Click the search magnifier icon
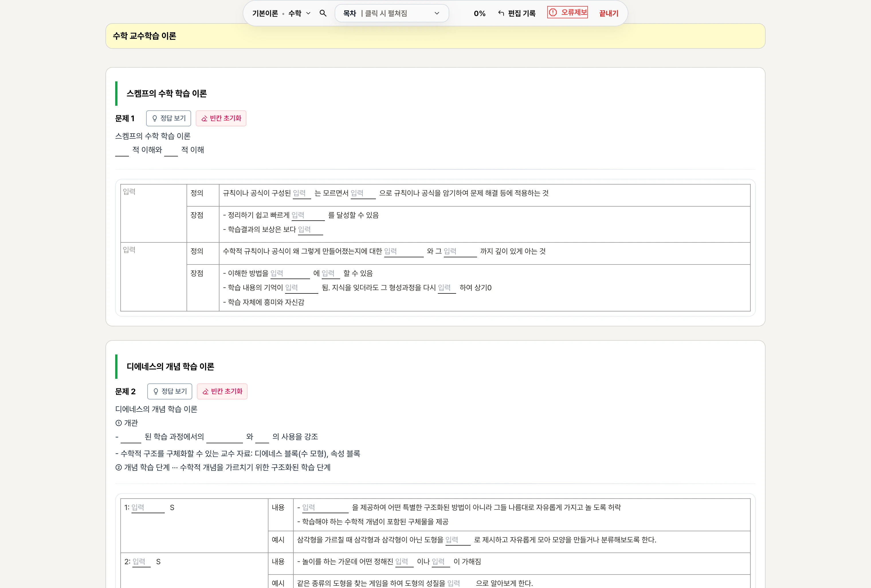This screenshot has width=871, height=588. pos(323,13)
